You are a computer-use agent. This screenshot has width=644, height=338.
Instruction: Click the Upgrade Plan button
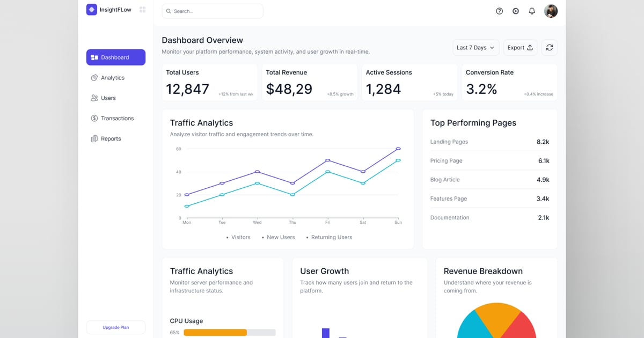pyautogui.click(x=115, y=327)
